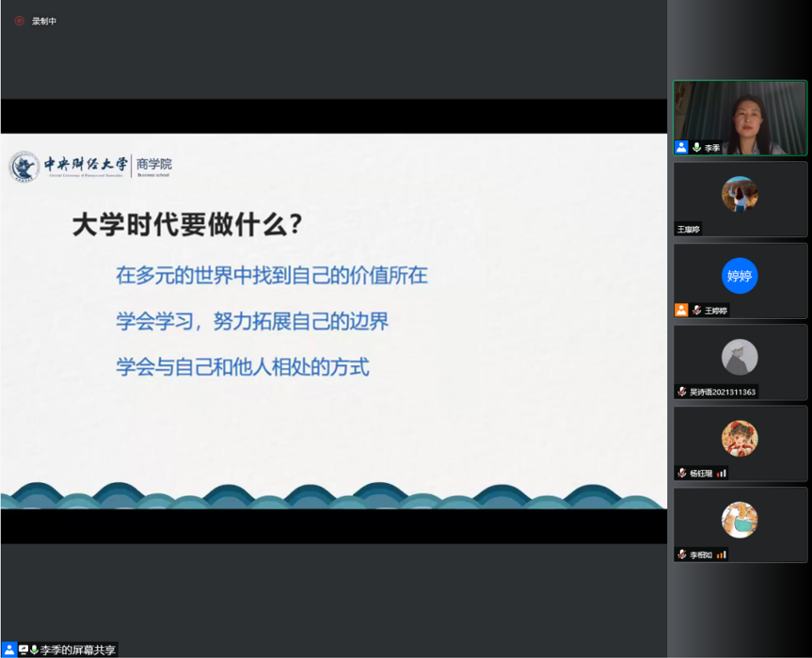Click the screen share icon at bottom left

coord(23,650)
